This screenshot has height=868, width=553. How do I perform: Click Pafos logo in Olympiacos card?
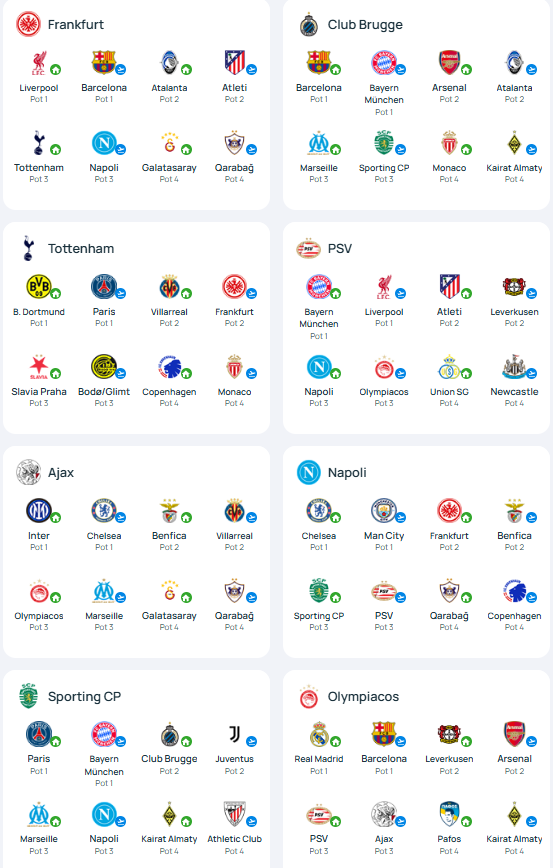[448, 814]
